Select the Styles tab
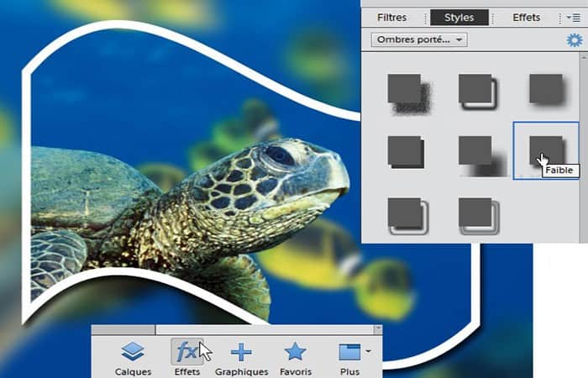Image resolution: width=588 pixels, height=378 pixels. pos(459,18)
